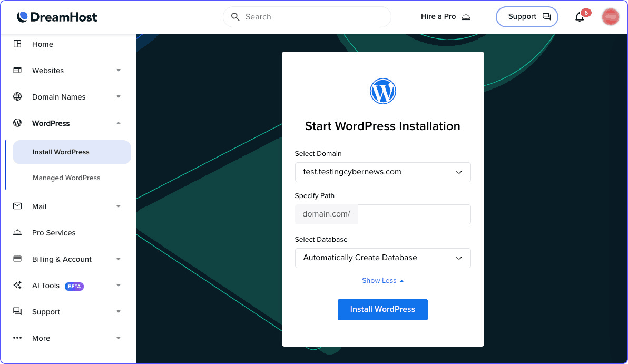Expand the Billing & Account arrow
Image resolution: width=628 pixels, height=364 pixels.
tap(119, 259)
